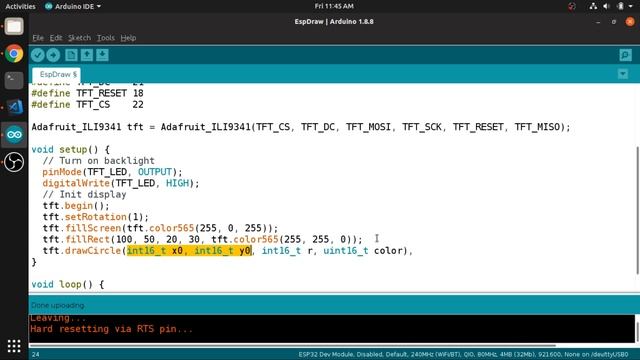The width and height of the screenshot is (640, 360).
Task: Click the red notification tray icon
Action: (x=572, y=6)
